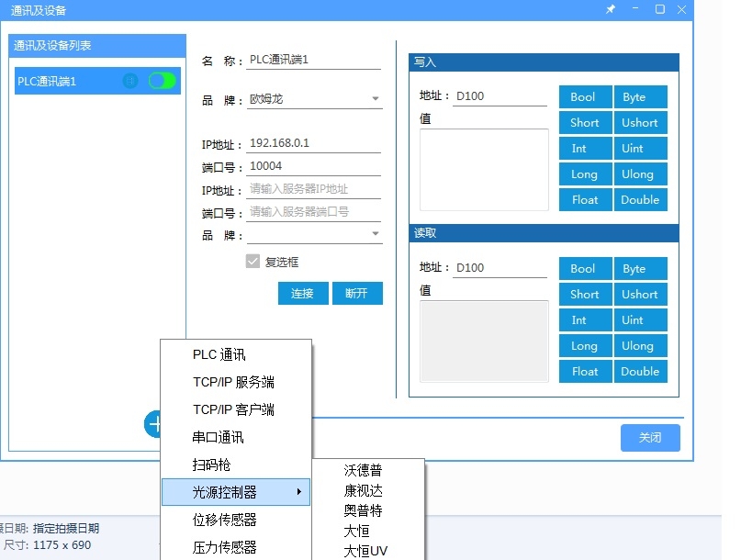Click Short in the 写入 section
This screenshot has width=752, height=560.
point(585,123)
